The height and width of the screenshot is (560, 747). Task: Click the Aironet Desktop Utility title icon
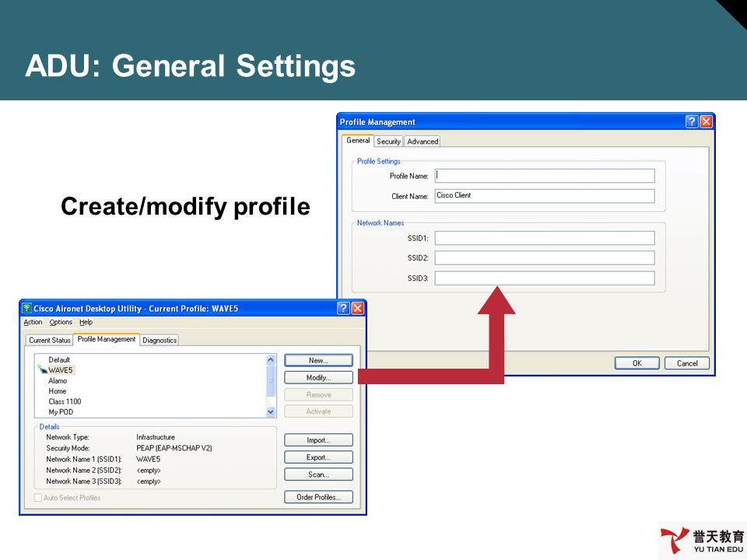(x=26, y=308)
